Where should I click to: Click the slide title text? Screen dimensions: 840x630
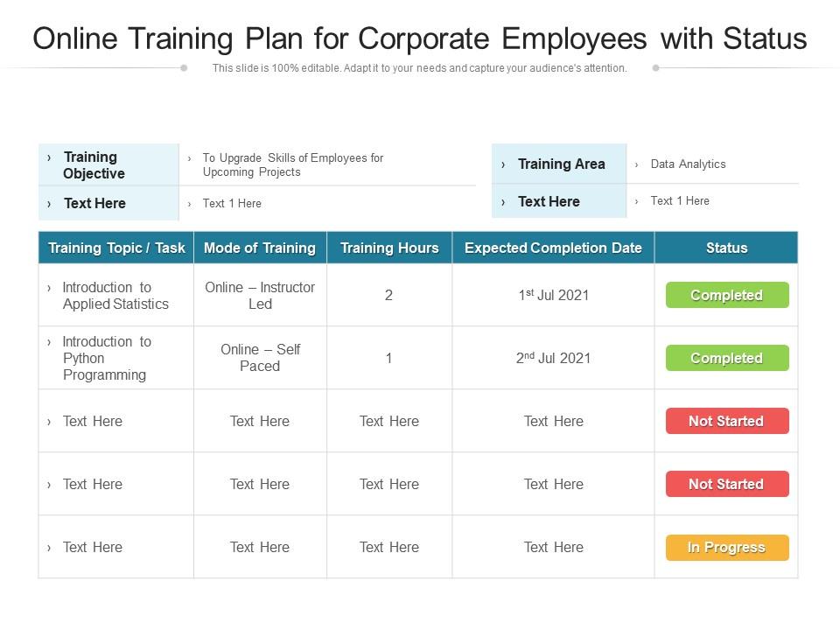pos(420,38)
